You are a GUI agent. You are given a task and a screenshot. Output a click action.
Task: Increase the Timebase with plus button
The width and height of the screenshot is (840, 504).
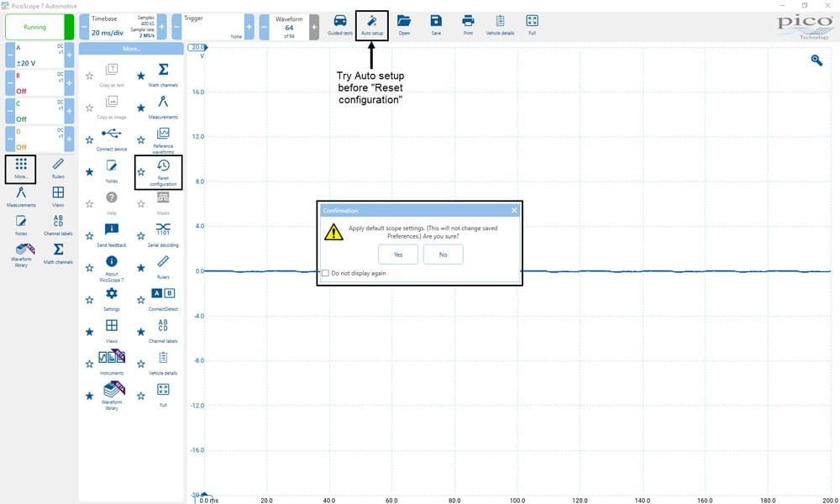click(162, 27)
